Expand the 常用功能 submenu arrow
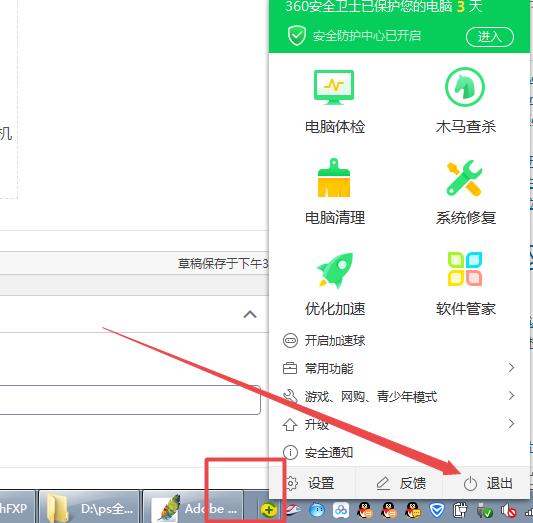This screenshot has width=533, height=523. [511, 367]
